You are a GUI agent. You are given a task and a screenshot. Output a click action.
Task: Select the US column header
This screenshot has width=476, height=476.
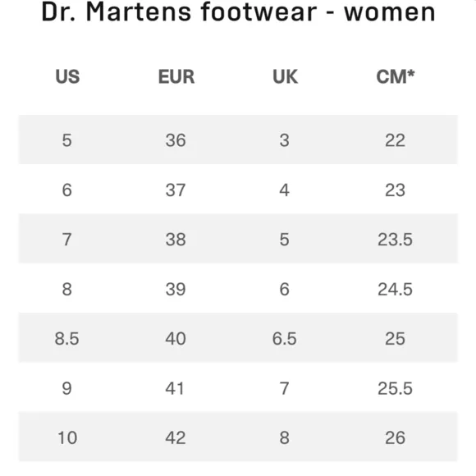point(67,76)
